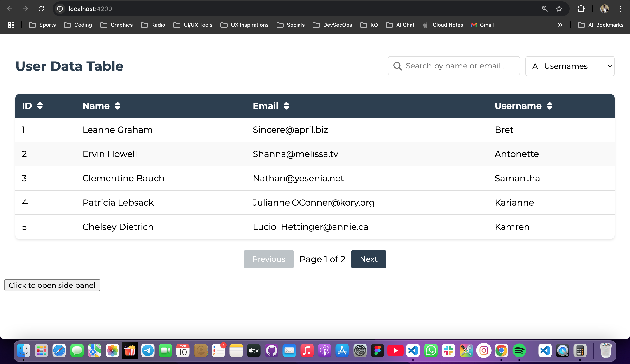Open the DevSecOps bookmark folder
Viewport: 630px width, 364px height.
(332, 25)
